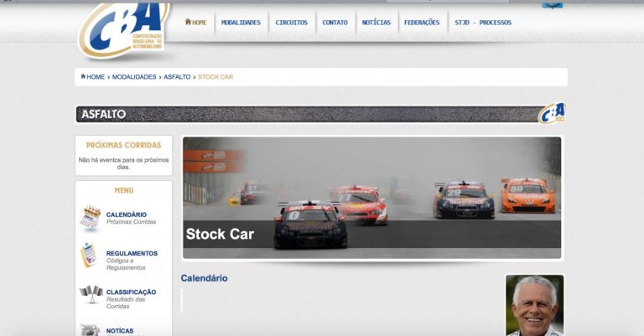
Task: Select Federações in the navigation bar
Action: tap(421, 23)
